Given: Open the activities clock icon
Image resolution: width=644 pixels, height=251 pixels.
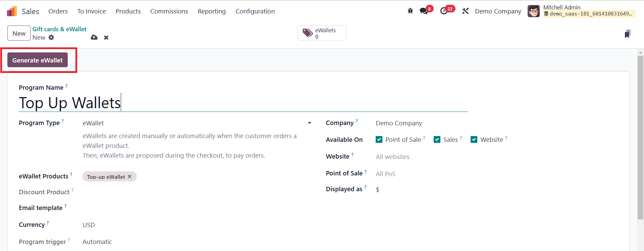Looking at the screenshot, I should (444, 11).
